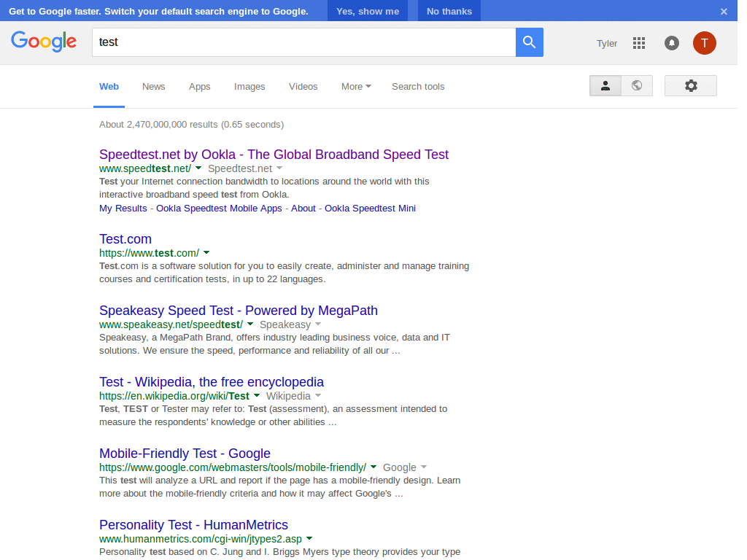The height and width of the screenshot is (560, 747).
Task: Open Ookla Speedtest Mobile Apps sitelink
Action: (x=219, y=208)
